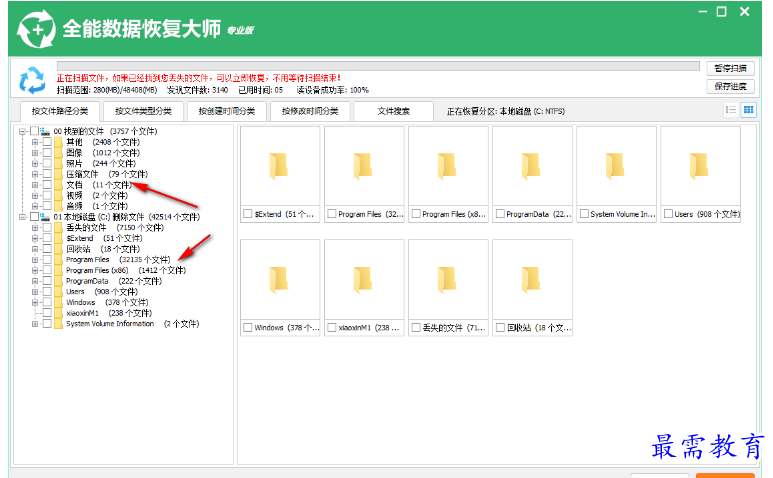This screenshot has height=478, width=773.
Task: Select xiaoxinM1 (238 个文件) tree row
Action: point(109,313)
